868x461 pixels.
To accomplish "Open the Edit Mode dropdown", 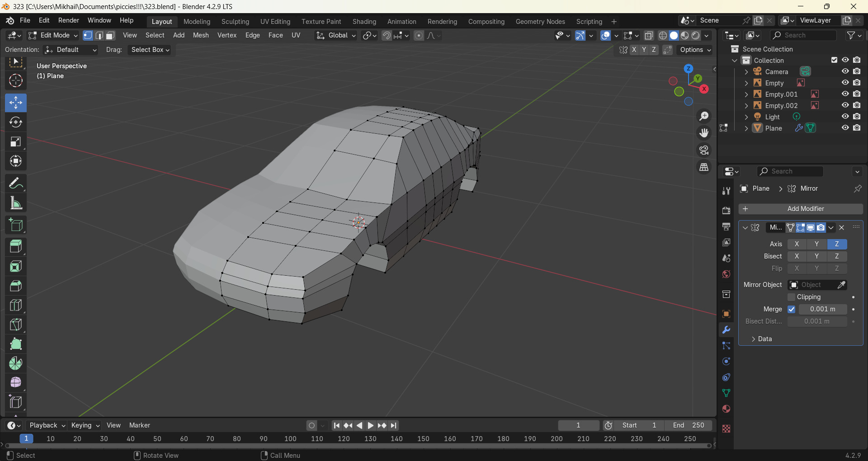I will point(53,36).
